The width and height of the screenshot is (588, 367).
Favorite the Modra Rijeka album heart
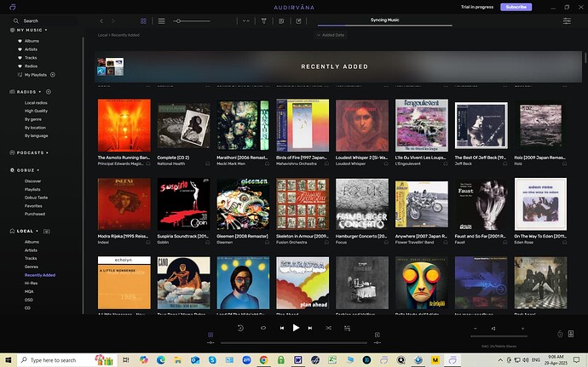coord(147,242)
